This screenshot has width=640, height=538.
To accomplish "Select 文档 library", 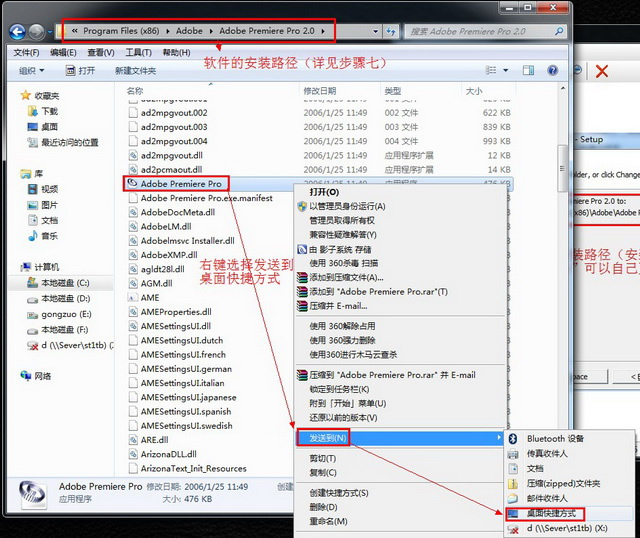I will (x=43, y=220).
